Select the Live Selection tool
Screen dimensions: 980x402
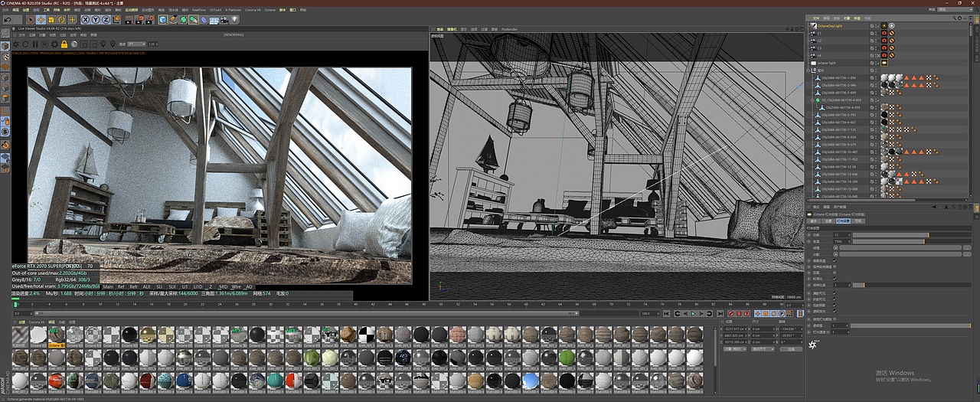click(x=31, y=19)
